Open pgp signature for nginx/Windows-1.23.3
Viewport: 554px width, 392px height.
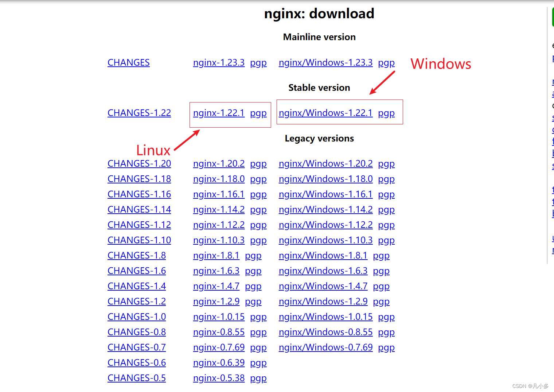pyautogui.click(x=386, y=63)
